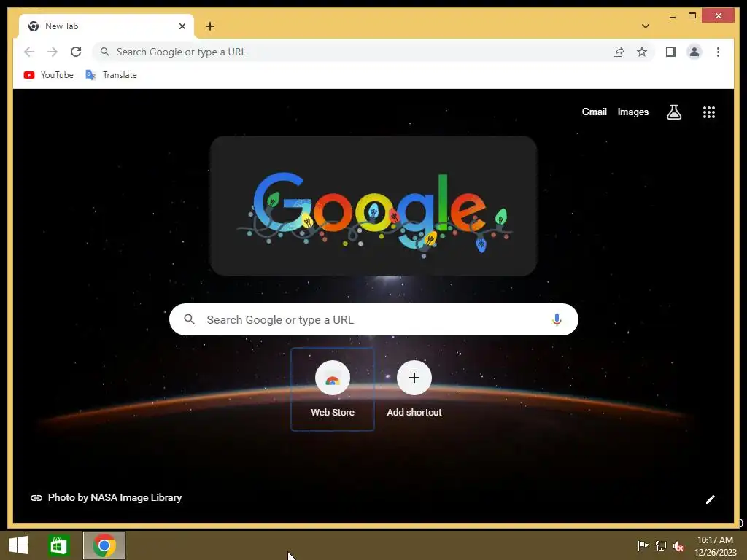The image size is (747, 560).
Task: Click the muted volume tray icon
Action: click(678, 545)
